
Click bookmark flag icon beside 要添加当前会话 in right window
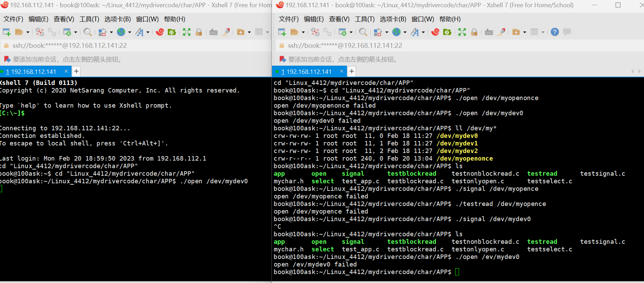point(283,59)
